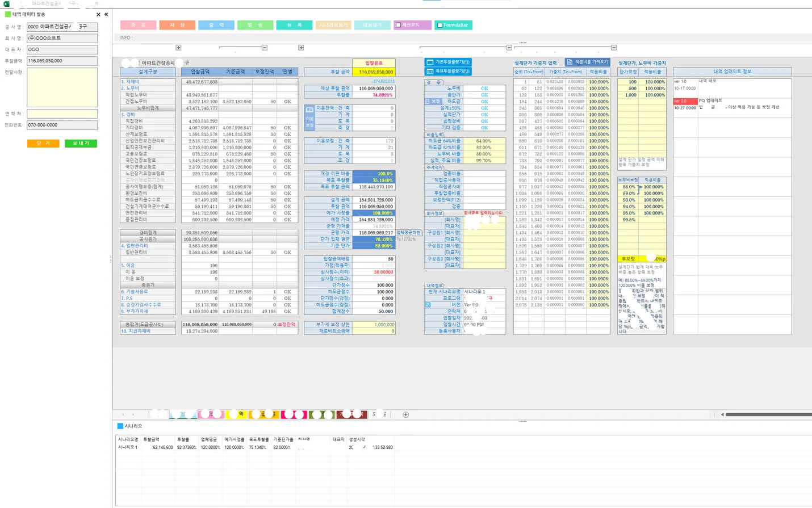Click the 업체평균하한 button
This screenshot has height=508, width=812.
408,233
